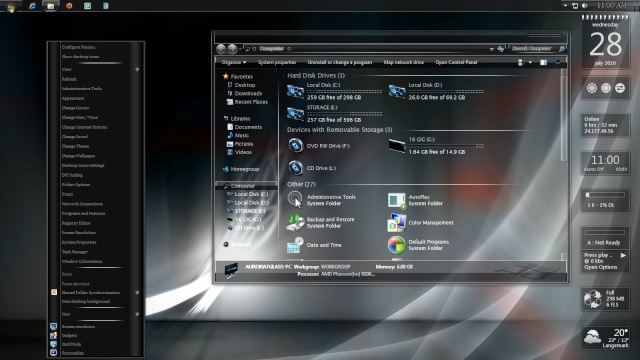Open the STORAGE (E:) drive icon
The width and height of the screenshot is (640, 360).
(295, 113)
